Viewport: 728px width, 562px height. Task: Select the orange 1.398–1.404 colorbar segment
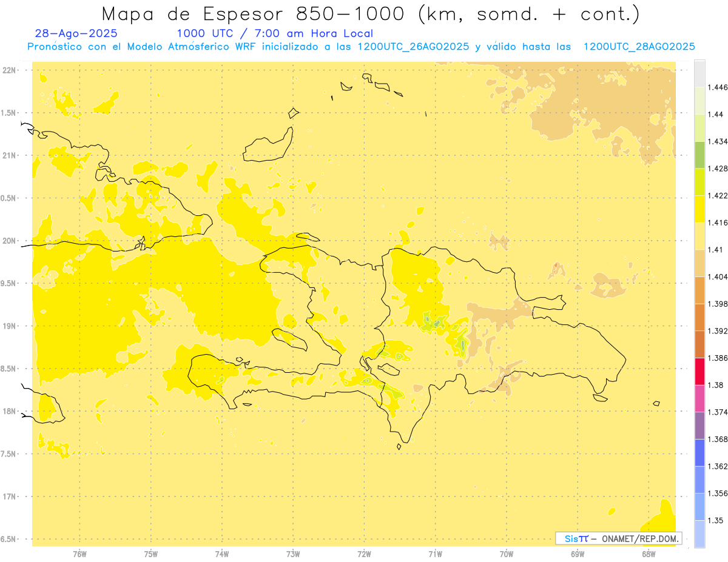click(699, 290)
